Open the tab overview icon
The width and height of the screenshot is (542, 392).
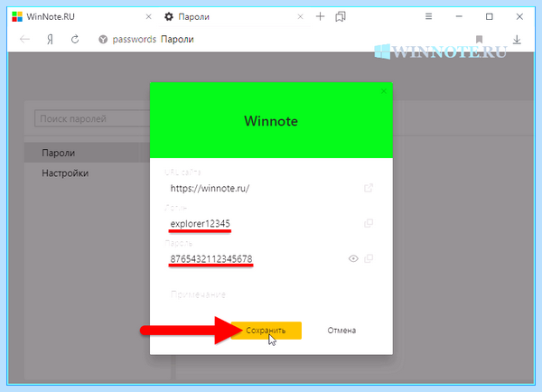click(341, 16)
